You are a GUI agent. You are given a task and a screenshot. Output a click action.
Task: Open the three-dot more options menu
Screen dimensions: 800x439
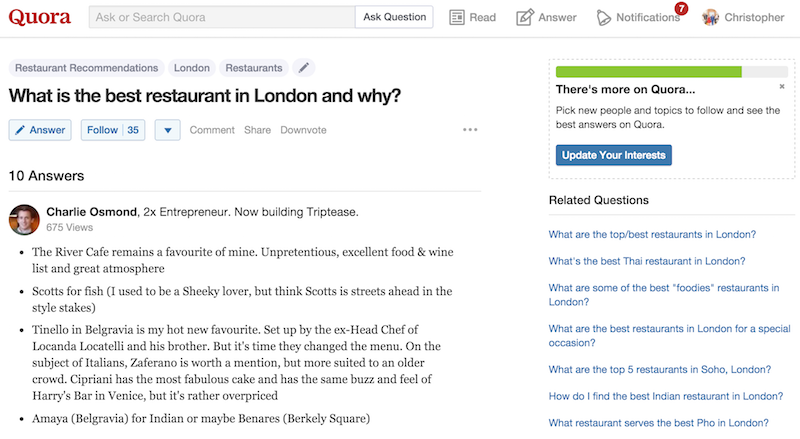point(470,130)
